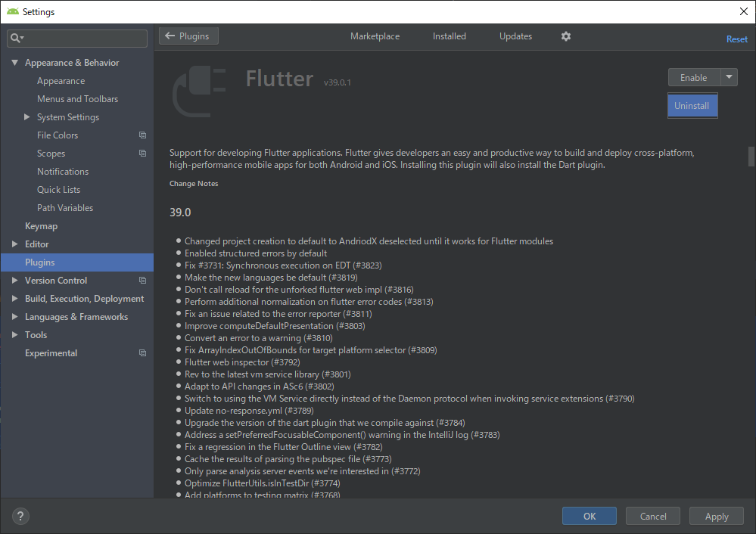Expand the System Settings tree node

pyautogui.click(x=27, y=117)
